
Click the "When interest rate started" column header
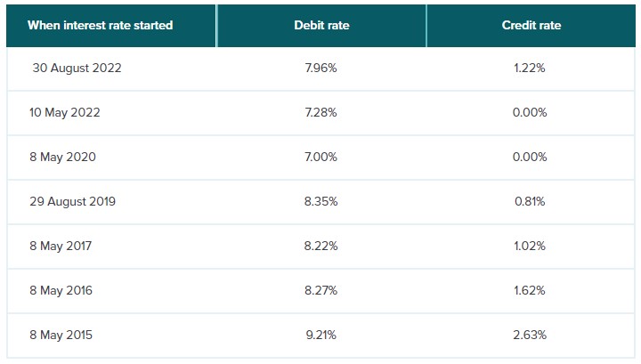(x=100, y=25)
